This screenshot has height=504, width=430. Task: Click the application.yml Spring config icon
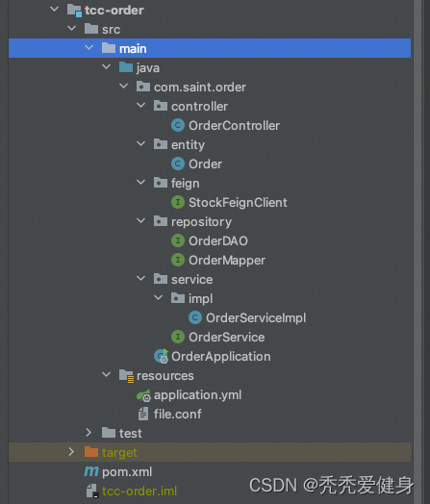[x=143, y=395]
